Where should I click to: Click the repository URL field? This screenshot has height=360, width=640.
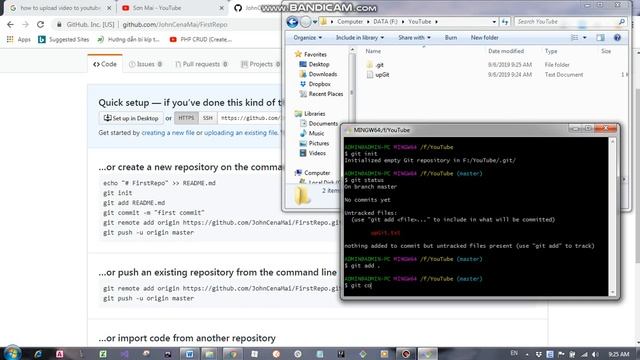pyautogui.click(x=250, y=118)
